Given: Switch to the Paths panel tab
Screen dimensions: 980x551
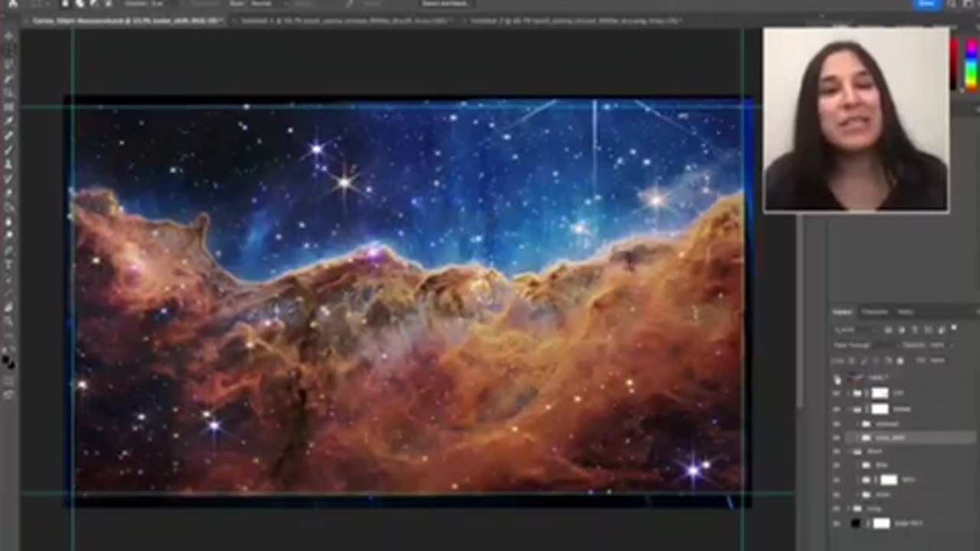Looking at the screenshot, I should click(x=905, y=311).
